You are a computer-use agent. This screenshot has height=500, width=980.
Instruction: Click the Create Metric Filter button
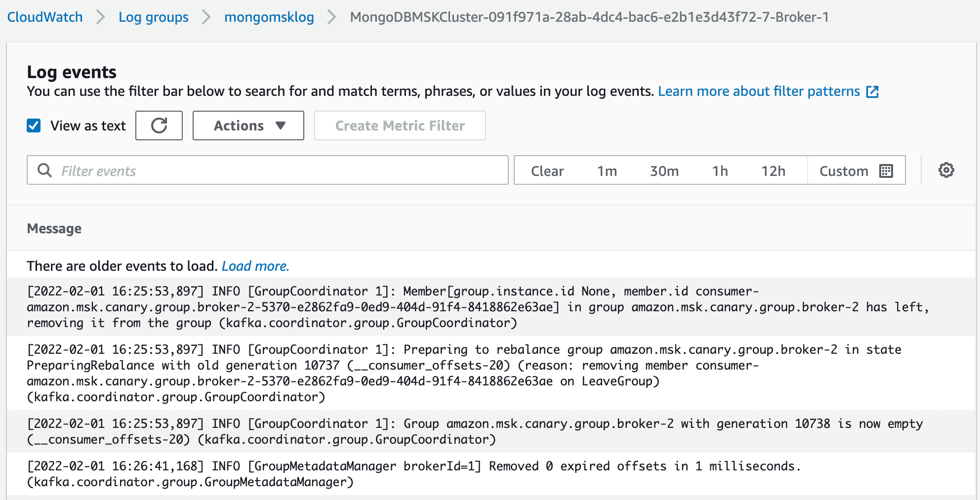(400, 125)
